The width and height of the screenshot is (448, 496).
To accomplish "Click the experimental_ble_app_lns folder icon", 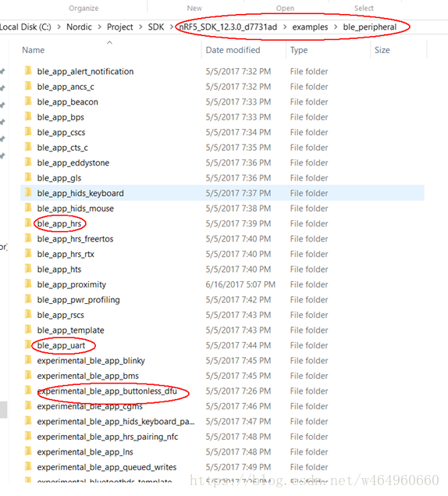I will (x=28, y=451).
